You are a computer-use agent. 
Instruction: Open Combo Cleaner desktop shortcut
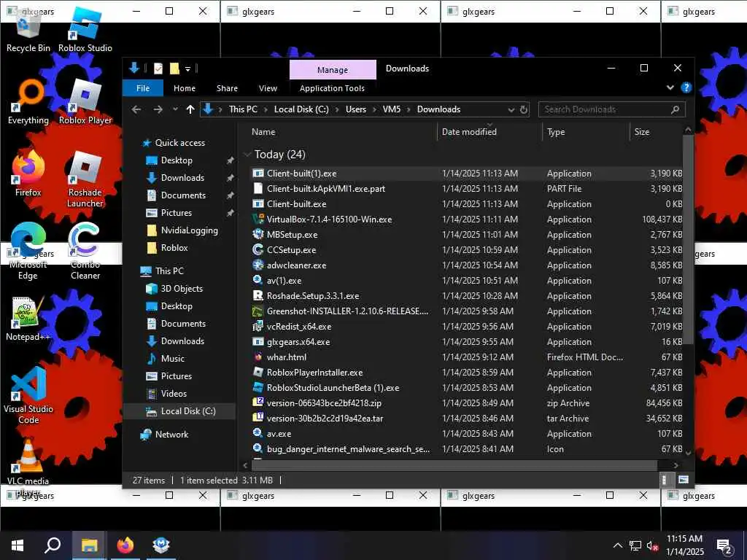[85, 252]
